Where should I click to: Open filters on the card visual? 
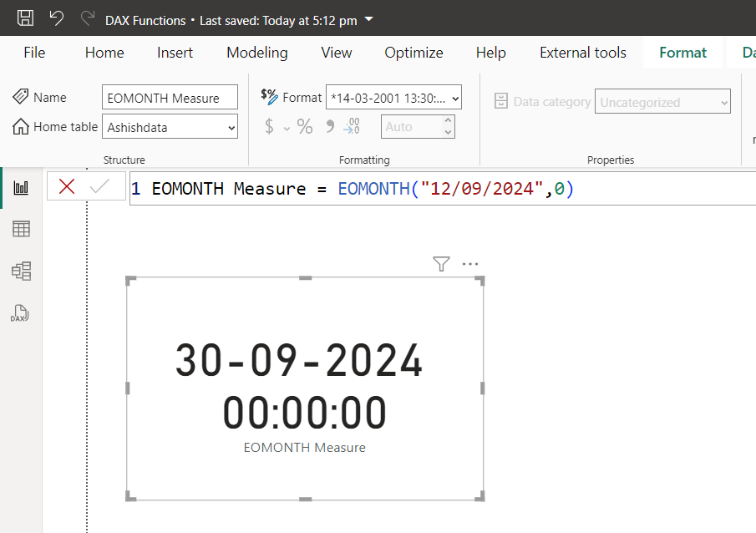[441, 264]
